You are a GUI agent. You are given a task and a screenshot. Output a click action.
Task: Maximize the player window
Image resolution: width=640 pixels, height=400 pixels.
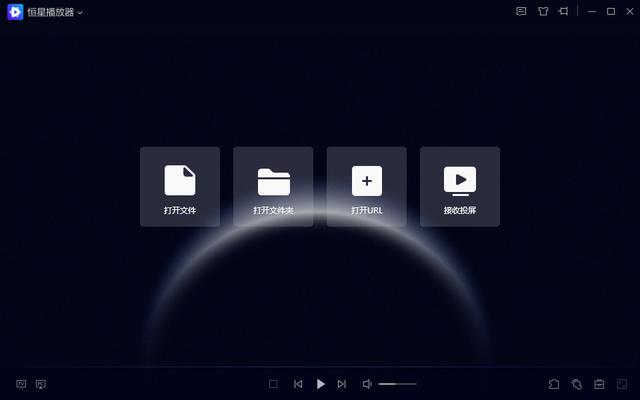click(x=611, y=12)
